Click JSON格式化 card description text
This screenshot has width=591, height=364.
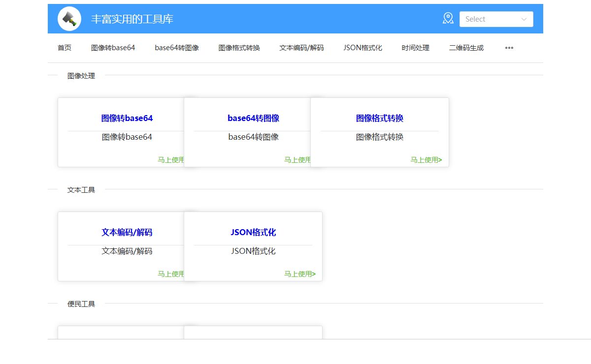tap(253, 251)
